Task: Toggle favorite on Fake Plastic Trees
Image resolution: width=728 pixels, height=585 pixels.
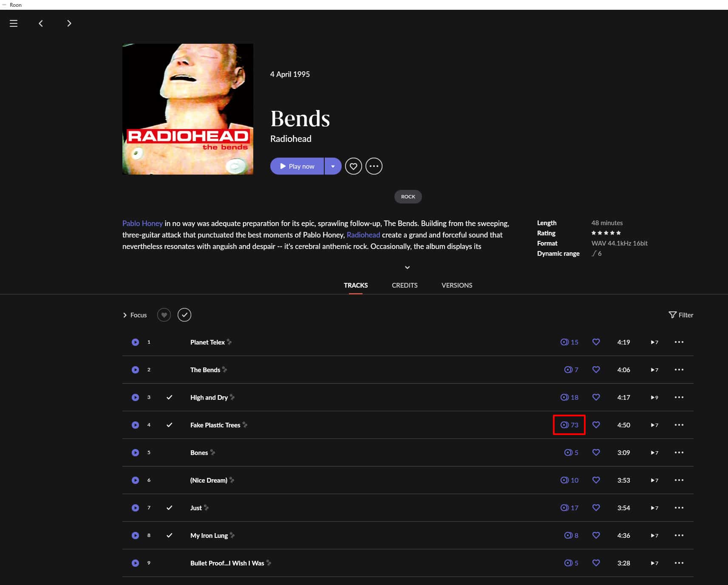Action: (596, 425)
